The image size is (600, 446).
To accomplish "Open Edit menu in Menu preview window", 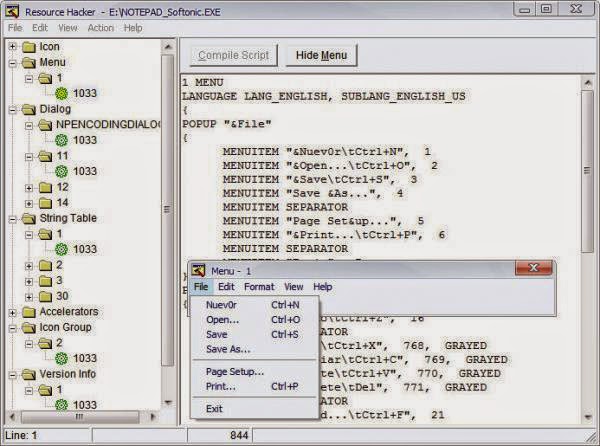I will 226,287.
